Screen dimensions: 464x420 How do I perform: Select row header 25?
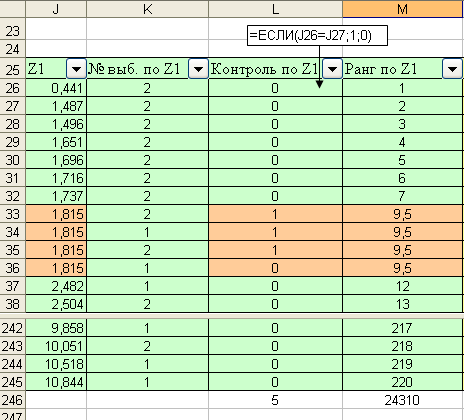pyautogui.click(x=12, y=69)
